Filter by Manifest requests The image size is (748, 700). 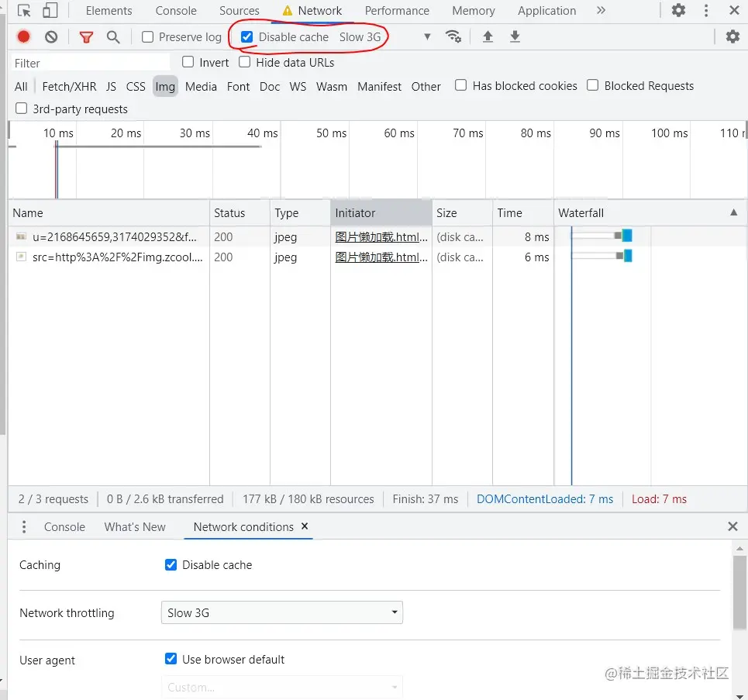tap(379, 86)
